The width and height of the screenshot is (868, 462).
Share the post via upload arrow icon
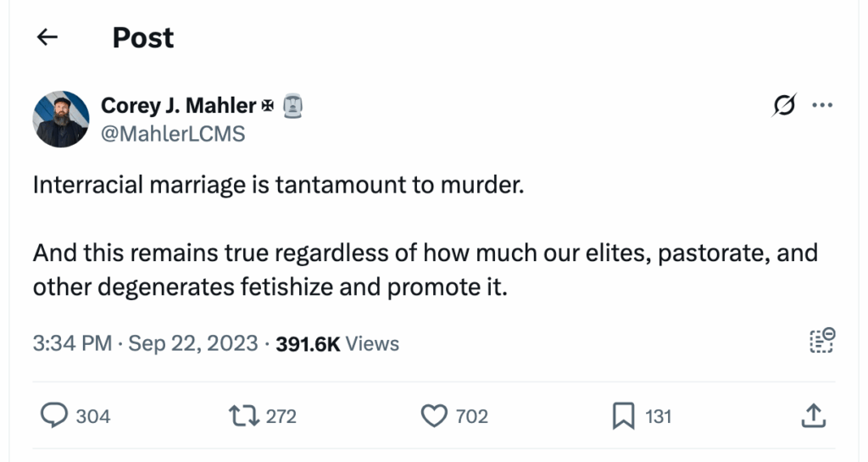click(812, 415)
